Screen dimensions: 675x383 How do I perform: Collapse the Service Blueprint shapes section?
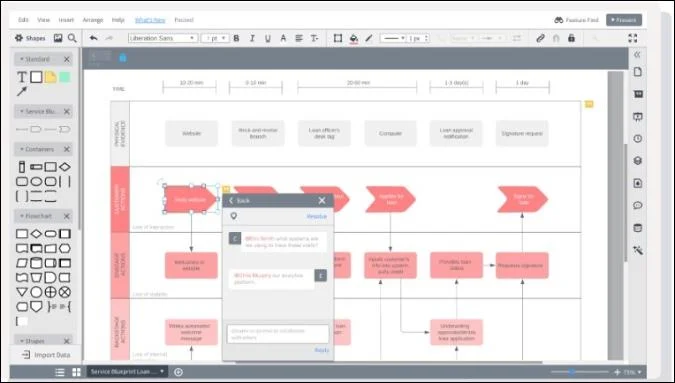22,111
